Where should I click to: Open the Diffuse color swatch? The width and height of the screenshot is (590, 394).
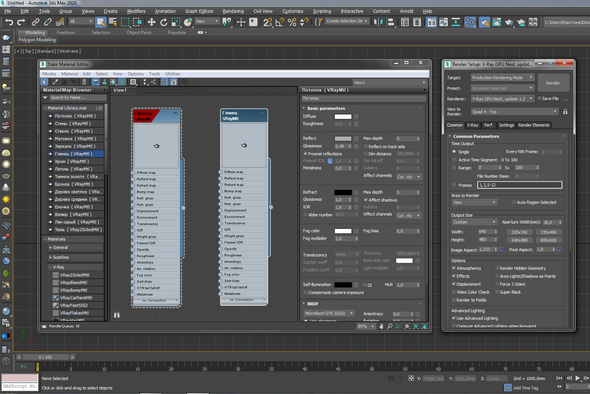pos(343,116)
